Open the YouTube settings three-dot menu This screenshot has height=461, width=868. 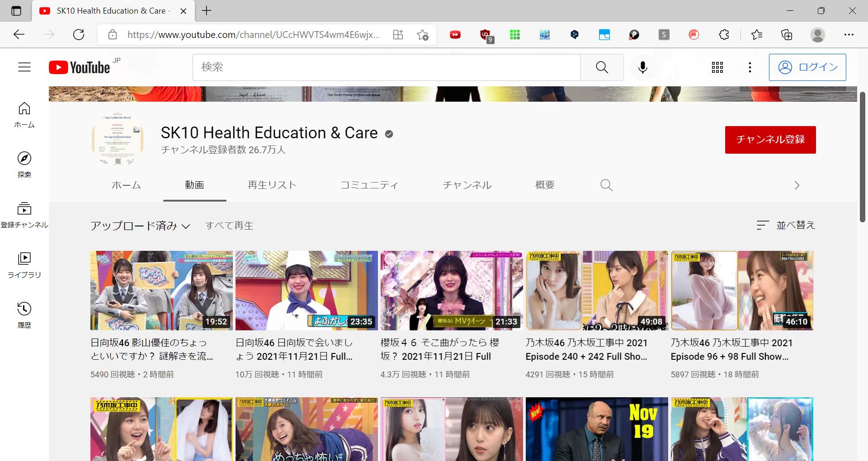point(750,67)
